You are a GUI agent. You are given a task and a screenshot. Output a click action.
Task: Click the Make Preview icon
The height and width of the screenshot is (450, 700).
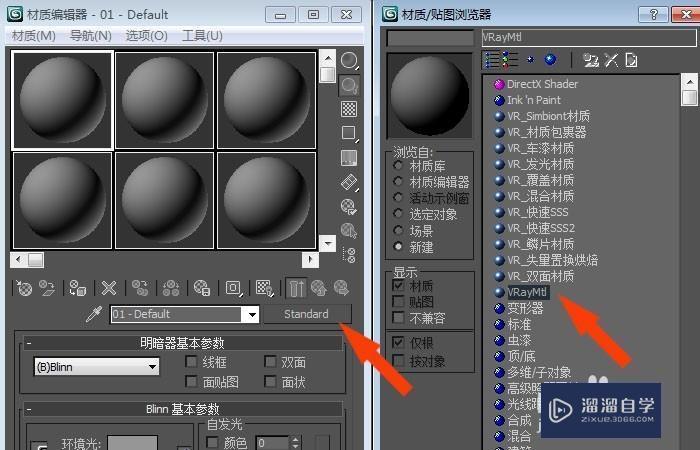click(349, 182)
